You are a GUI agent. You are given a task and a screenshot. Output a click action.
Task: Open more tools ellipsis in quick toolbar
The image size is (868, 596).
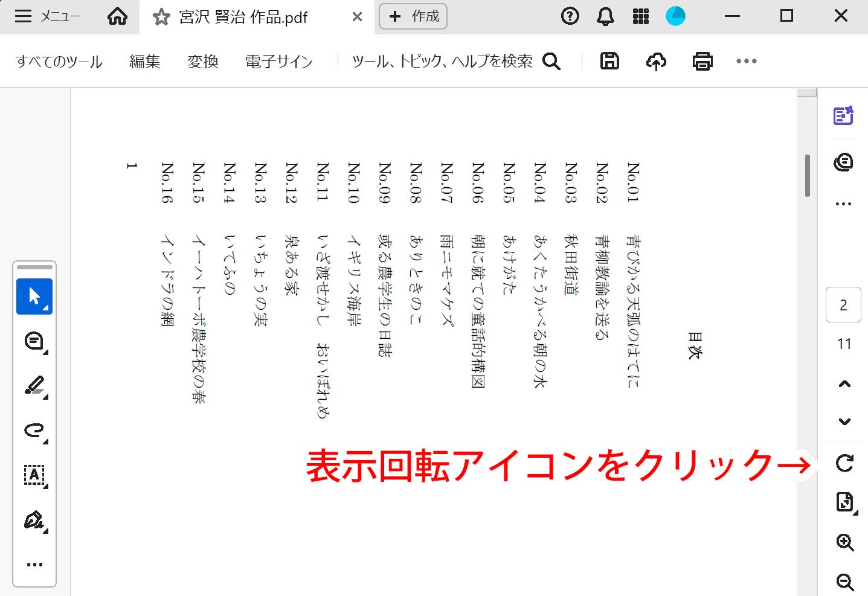pyautogui.click(x=34, y=565)
